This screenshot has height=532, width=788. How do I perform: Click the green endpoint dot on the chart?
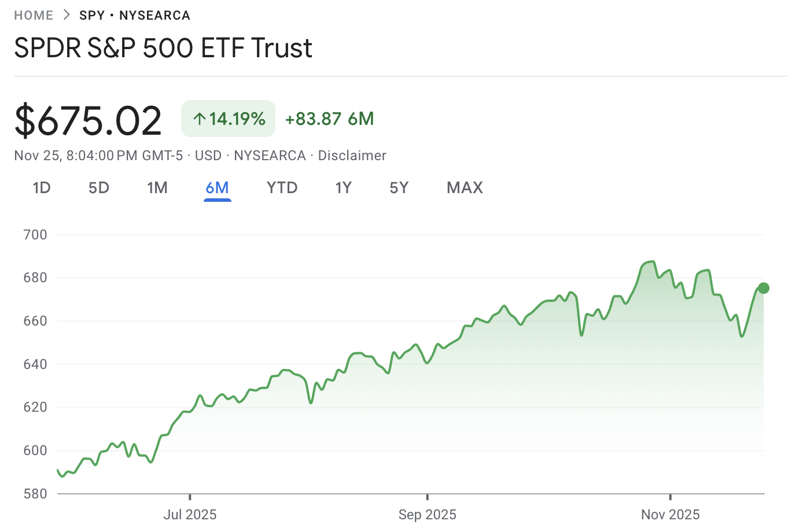763,287
